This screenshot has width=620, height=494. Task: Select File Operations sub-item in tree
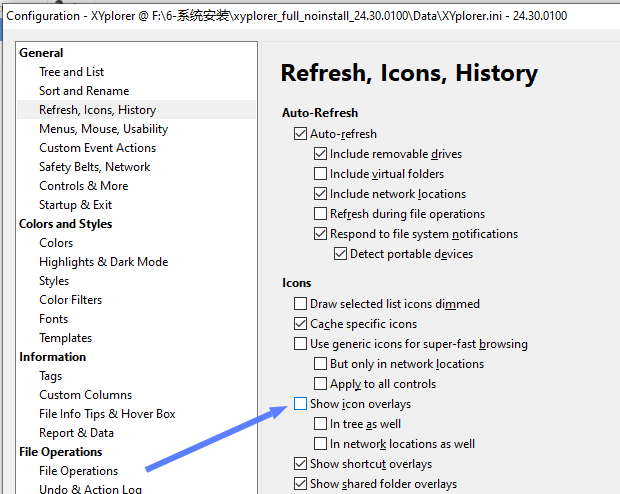click(x=78, y=471)
